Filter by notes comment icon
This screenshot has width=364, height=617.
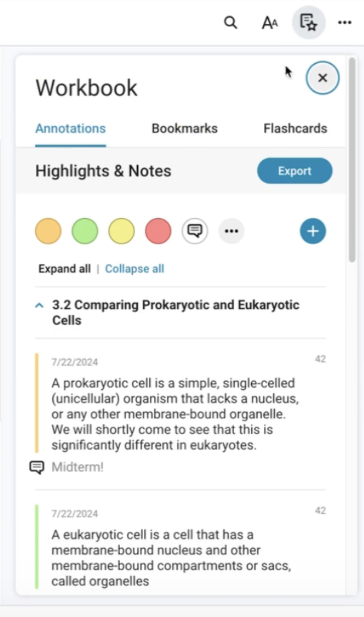point(195,231)
